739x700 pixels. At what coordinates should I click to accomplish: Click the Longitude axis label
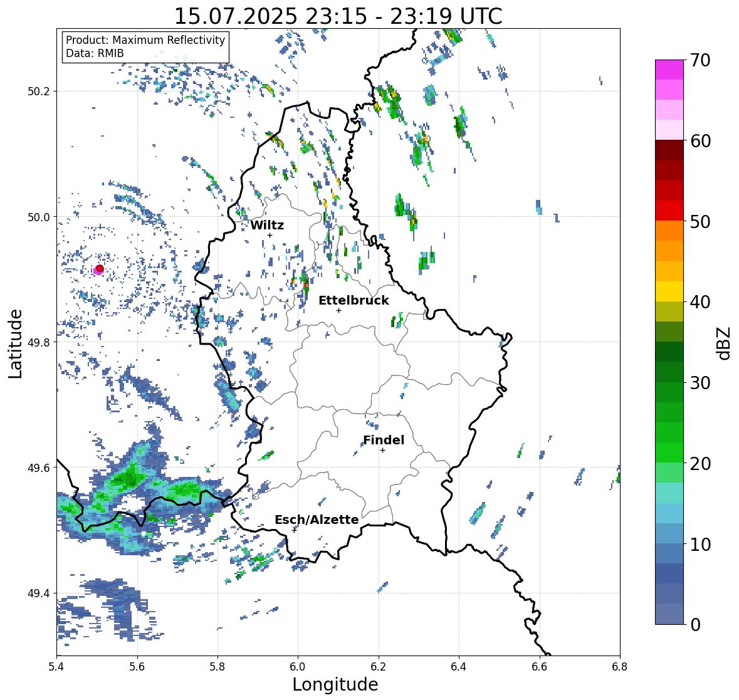[x=335, y=684]
